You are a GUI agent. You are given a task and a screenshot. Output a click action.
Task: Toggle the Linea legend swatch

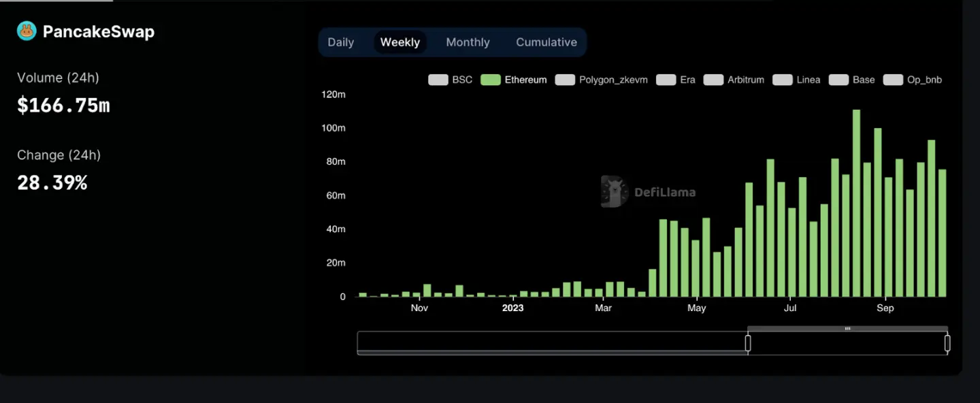pos(783,80)
